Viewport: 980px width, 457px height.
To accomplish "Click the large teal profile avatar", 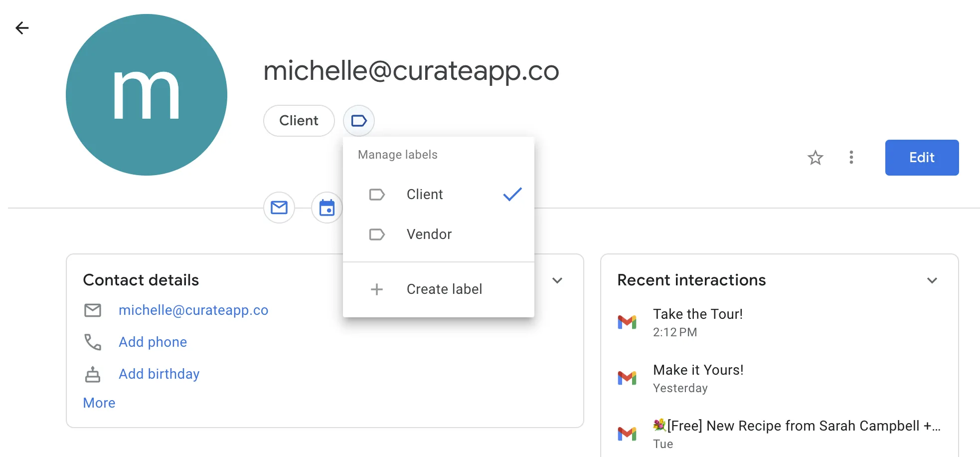I will [147, 95].
